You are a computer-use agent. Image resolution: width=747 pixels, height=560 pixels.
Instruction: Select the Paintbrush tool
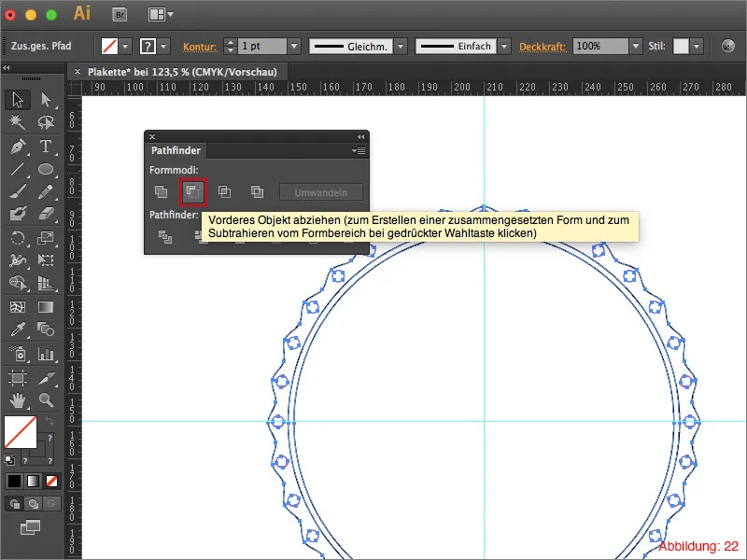tap(18, 191)
